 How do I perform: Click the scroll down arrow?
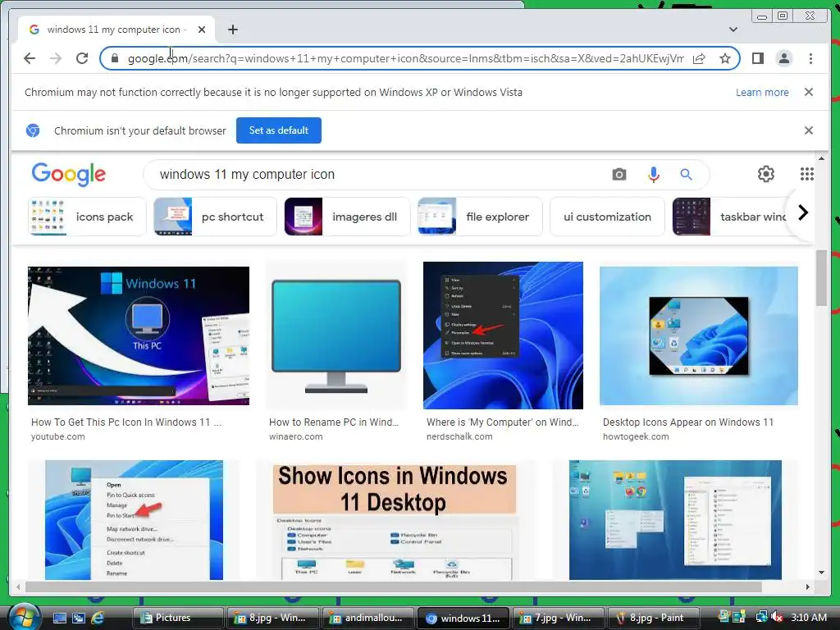[821, 573]
